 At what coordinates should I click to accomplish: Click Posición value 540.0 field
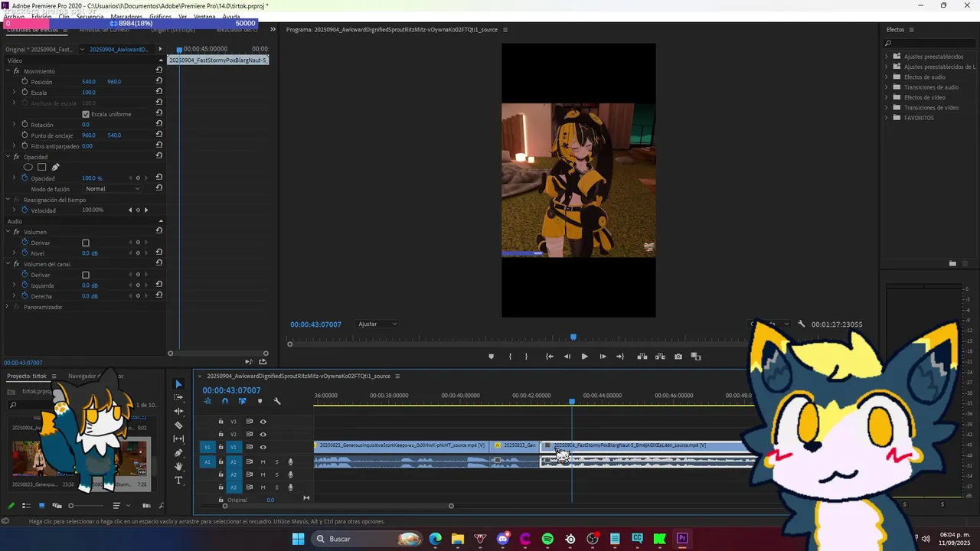[x=89, y=82]
